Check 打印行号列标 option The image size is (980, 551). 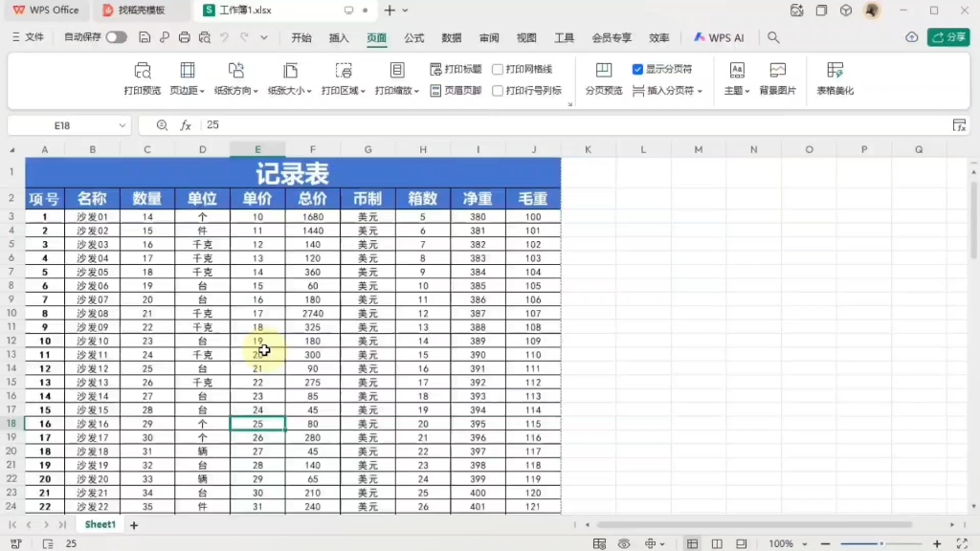499,90
